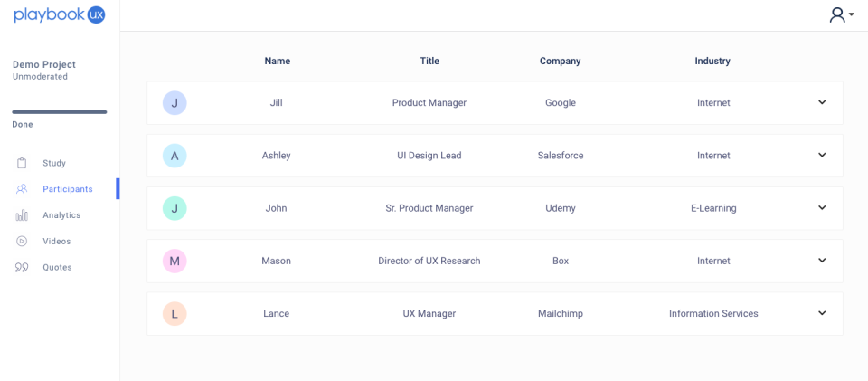Image resolution: width=868 pixels, height=381 pixels.
Task: Click Mason's pink avatar circle
Action: (175, 261)
